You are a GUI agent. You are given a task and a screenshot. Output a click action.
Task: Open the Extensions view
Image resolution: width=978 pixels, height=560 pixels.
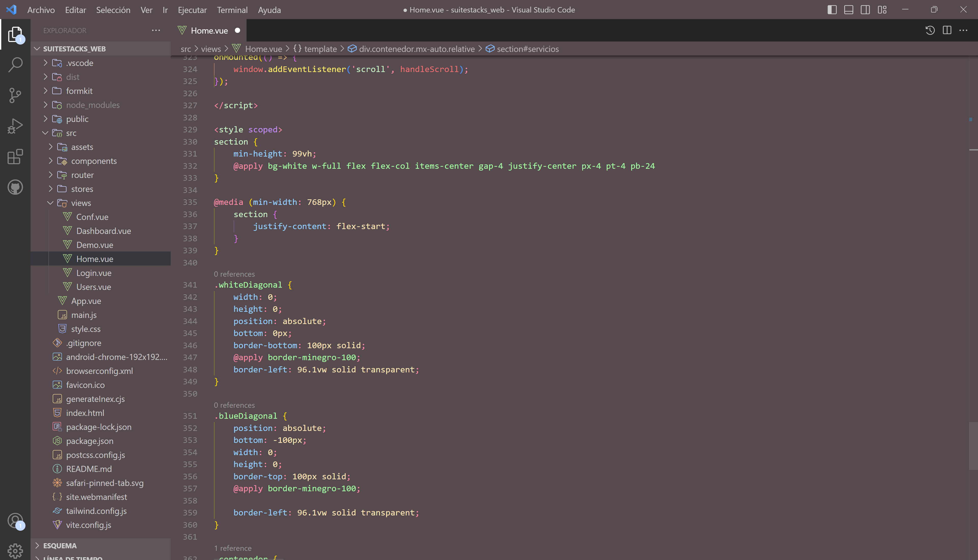tap(15, 157)
